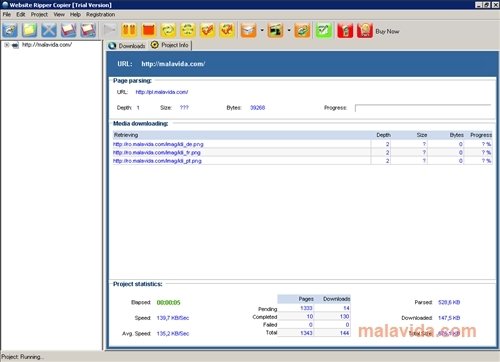The width and height of the screenshot is (500, 362).
Task: Open the dropdown arrow beside the monitor icon
Action: (x=289, y=31)
